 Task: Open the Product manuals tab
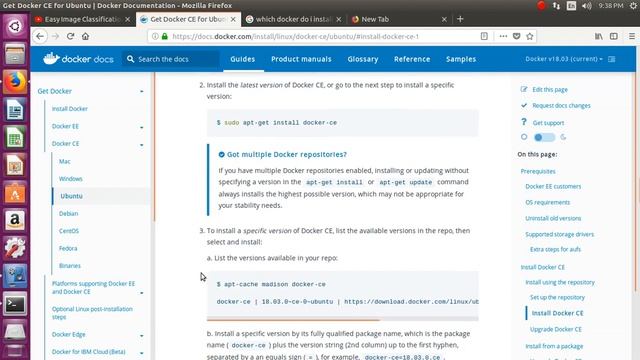(x=301, y=59)
